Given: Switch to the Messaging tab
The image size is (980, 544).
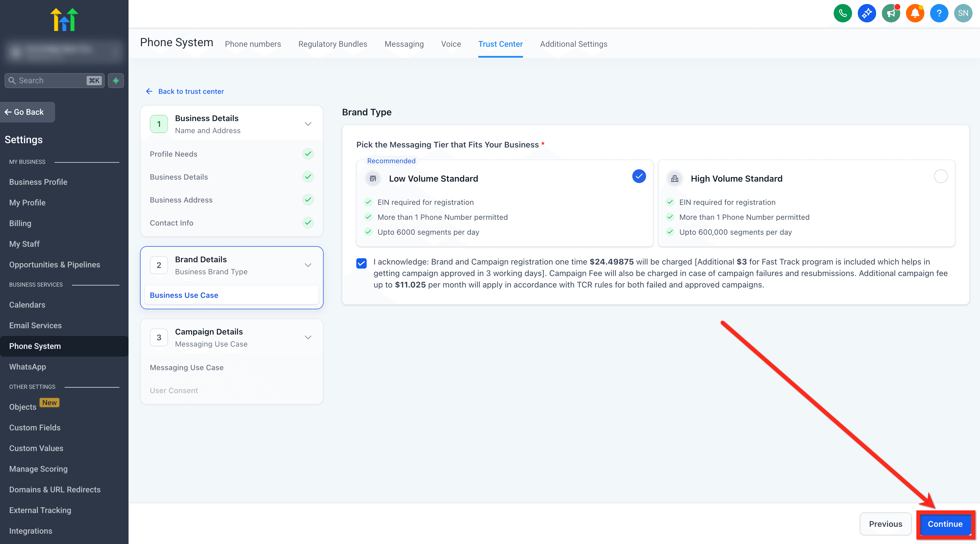Looking at the screenshot, I should (404, 44).
